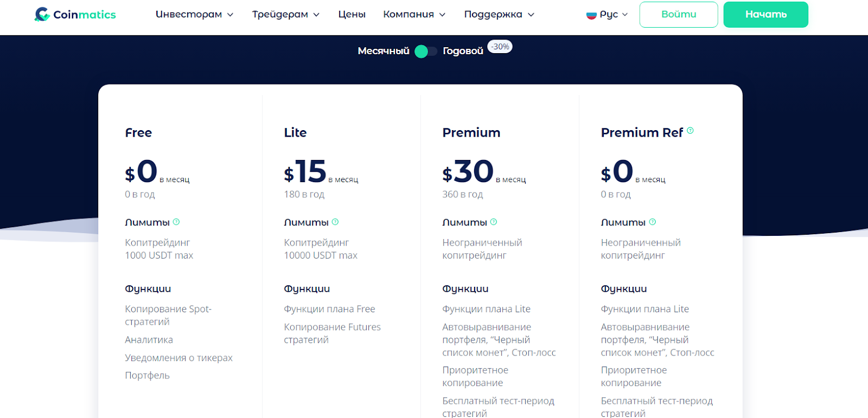This screenshot has width=868, height=418.
Task: Select the Месячный billing label
Action: coord(384,51)
